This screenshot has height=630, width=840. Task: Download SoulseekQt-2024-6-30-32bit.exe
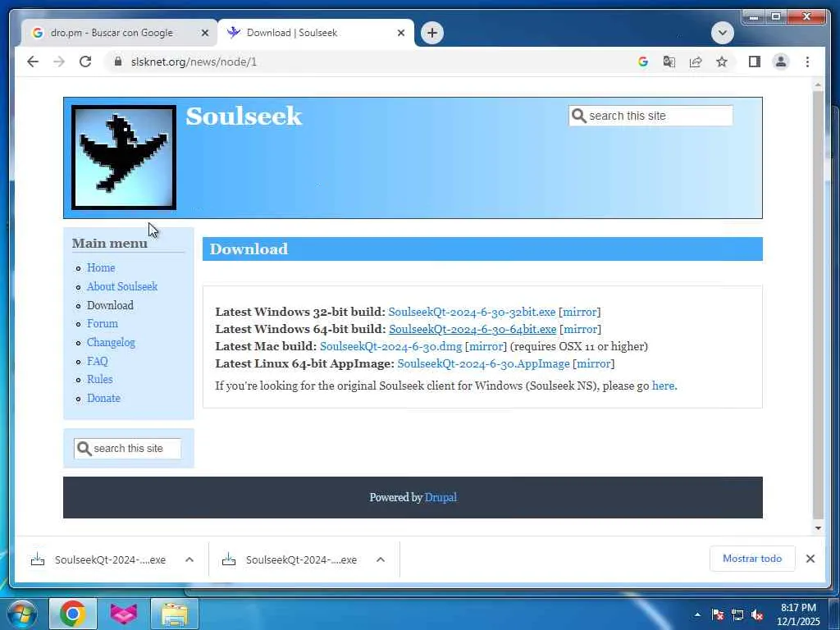tap(472, 312)
